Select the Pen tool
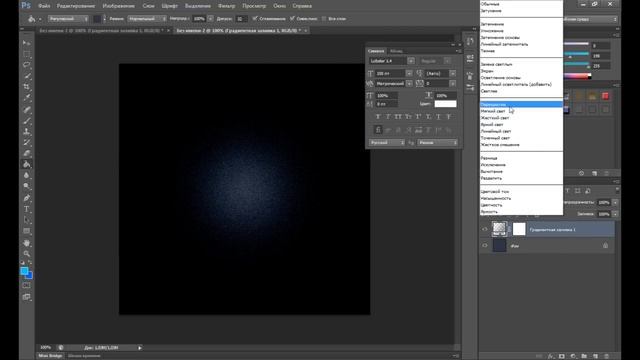The width and height of the screenshot is (640, 360). [27, 198]
